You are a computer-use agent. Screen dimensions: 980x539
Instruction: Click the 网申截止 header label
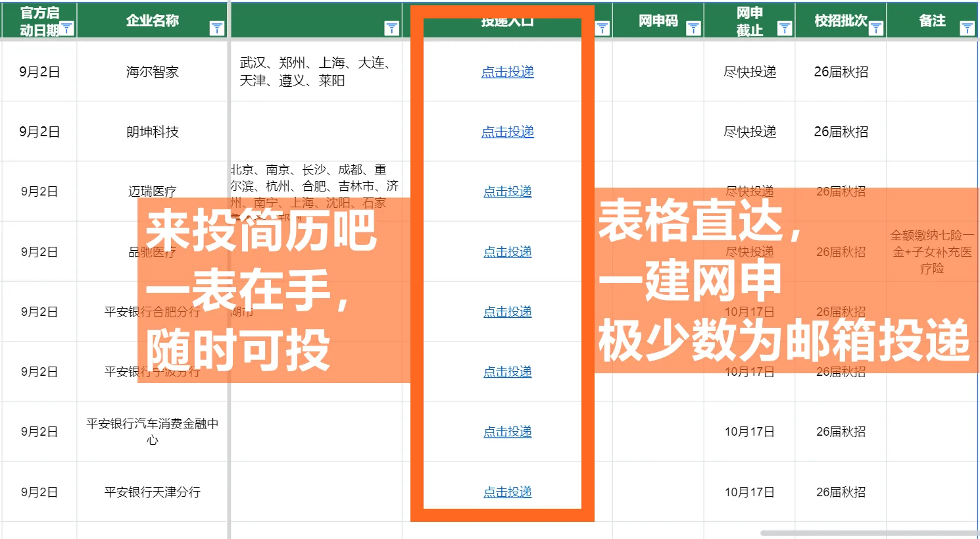click(750, 21)
